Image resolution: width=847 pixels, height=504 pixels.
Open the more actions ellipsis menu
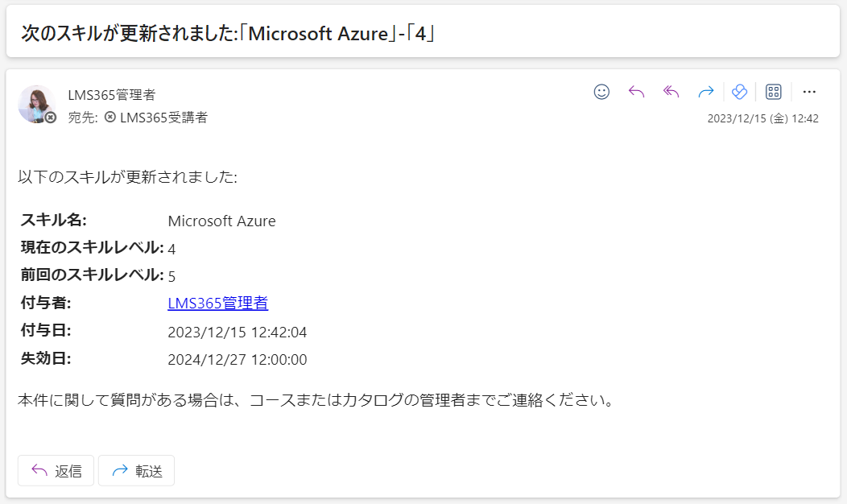click(809, 92)
